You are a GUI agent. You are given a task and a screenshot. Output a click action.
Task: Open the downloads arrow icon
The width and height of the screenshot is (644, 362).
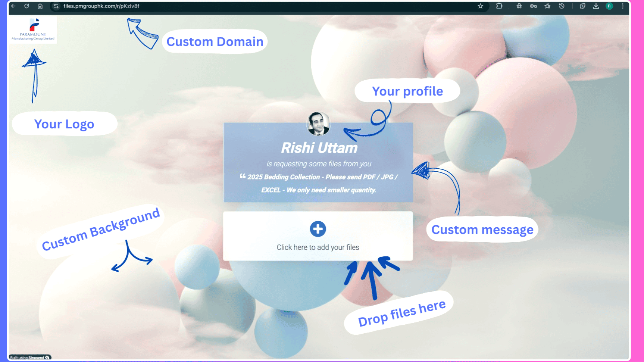pos(596,6)
